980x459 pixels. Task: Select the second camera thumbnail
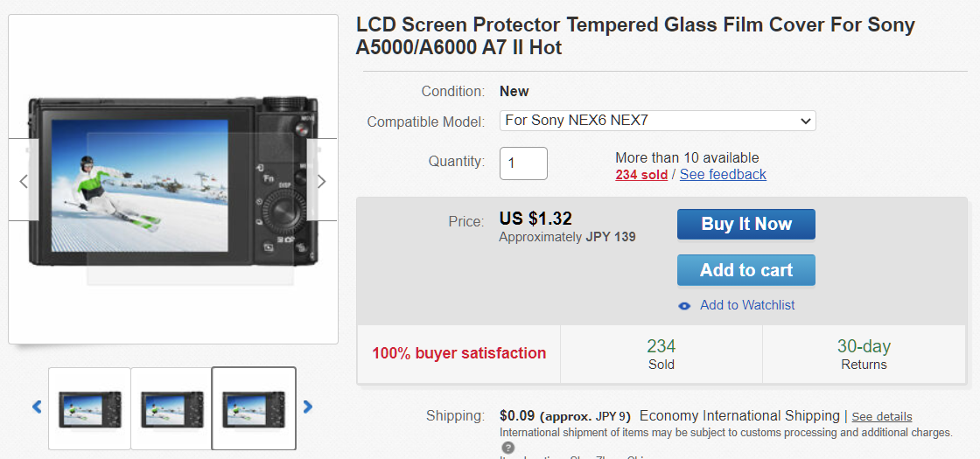pyautogui.click(x=171, y=408)
